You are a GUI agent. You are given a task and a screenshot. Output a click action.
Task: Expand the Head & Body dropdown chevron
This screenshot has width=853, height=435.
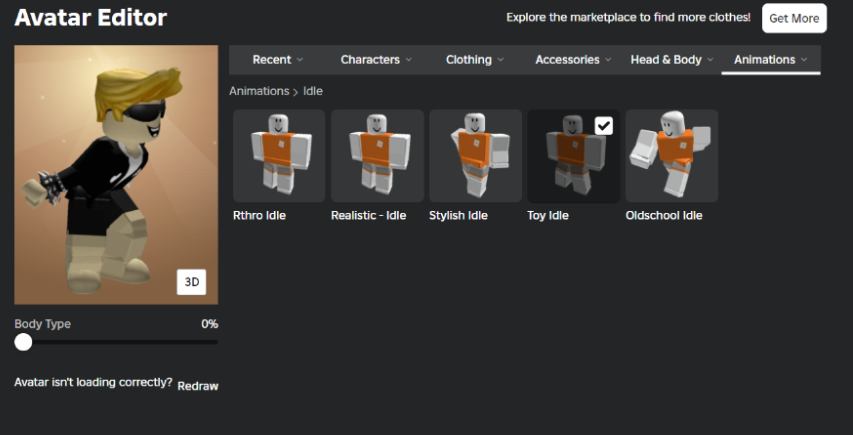pos(710,60)
